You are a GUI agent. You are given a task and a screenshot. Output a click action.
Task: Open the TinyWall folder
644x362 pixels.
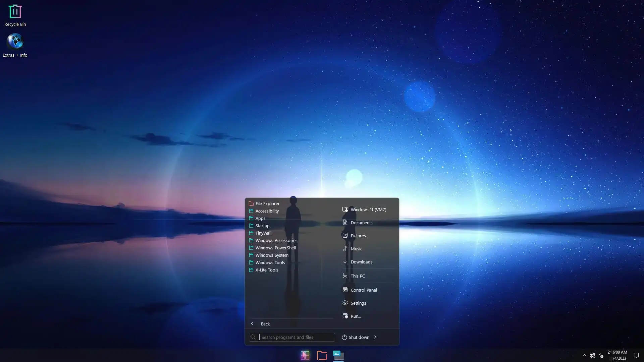(263, 233)
